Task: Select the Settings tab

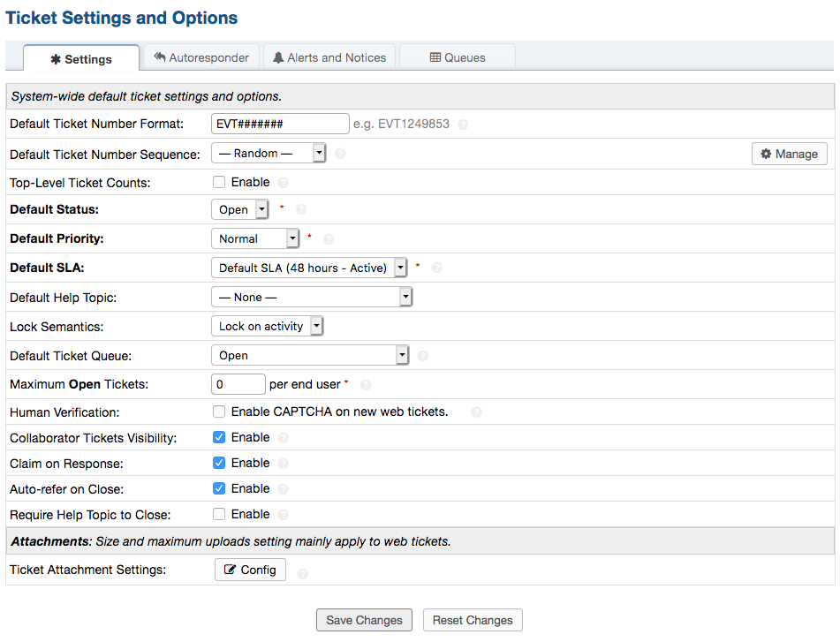Action: click(81, 58)
